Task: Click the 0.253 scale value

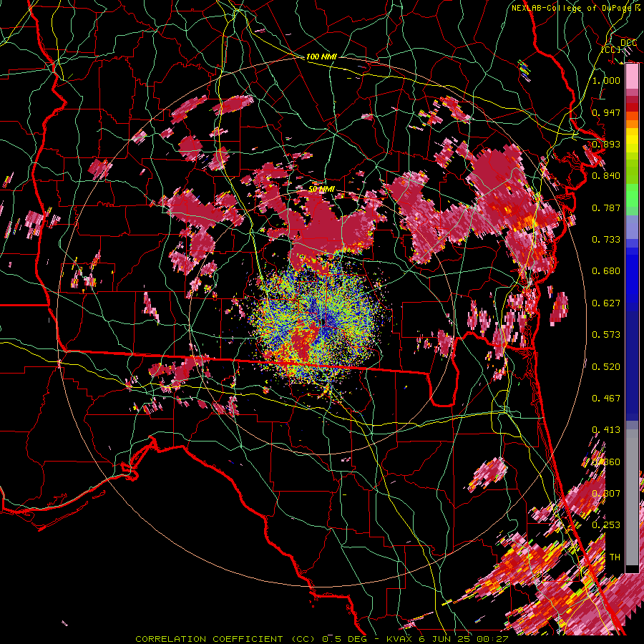Action: pyautogui.click(x=606, y=525)
